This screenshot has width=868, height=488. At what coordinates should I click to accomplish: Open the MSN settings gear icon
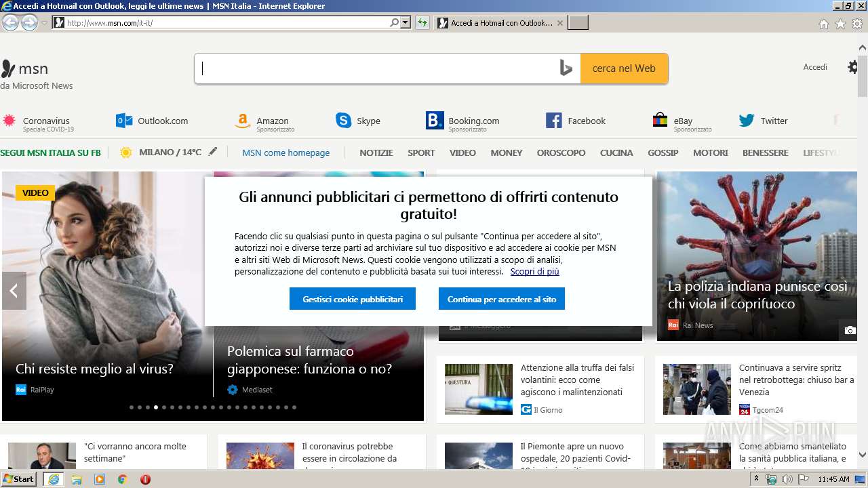[853, 67]
